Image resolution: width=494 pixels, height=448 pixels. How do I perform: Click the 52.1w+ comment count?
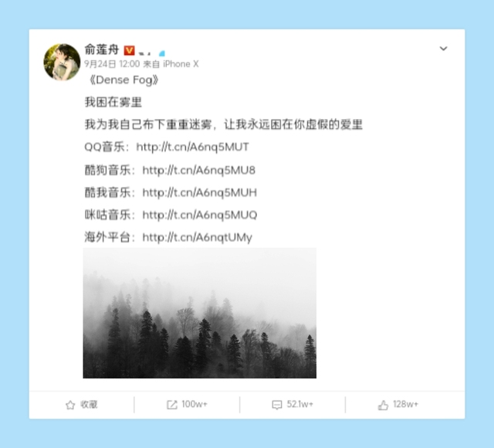[300, 404]
